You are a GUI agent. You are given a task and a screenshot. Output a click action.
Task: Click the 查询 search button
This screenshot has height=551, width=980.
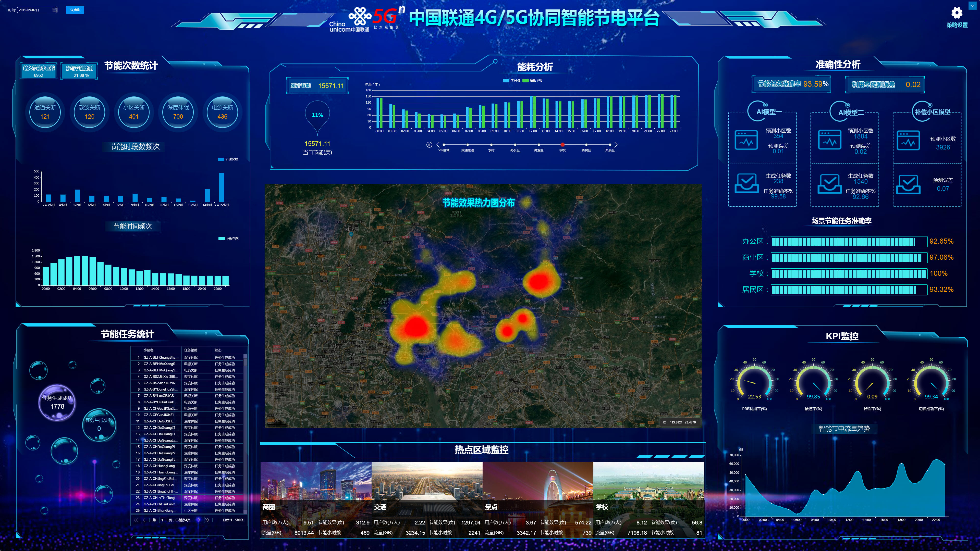pos(75,10)
